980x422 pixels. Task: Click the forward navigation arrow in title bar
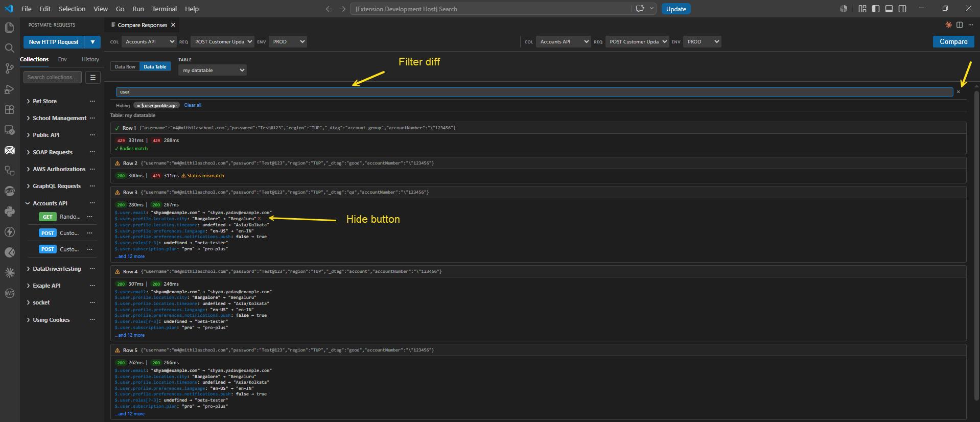click(342, 9)
